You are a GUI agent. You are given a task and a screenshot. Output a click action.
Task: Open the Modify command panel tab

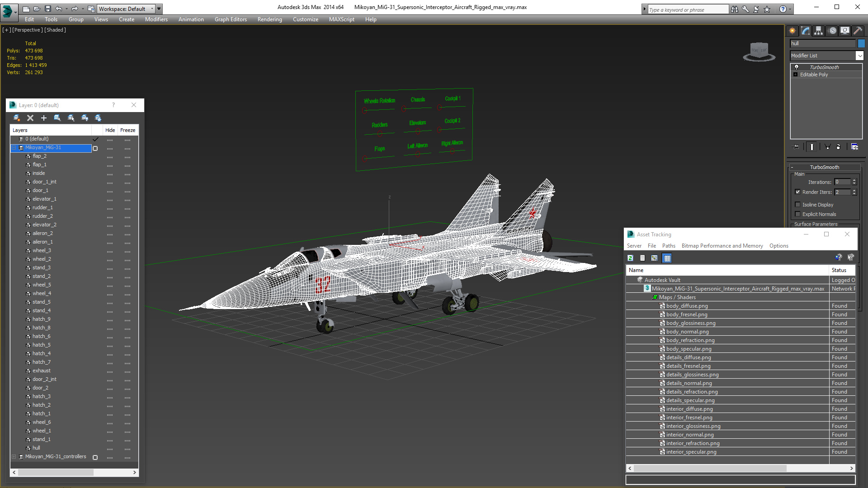tap(806, 31)
